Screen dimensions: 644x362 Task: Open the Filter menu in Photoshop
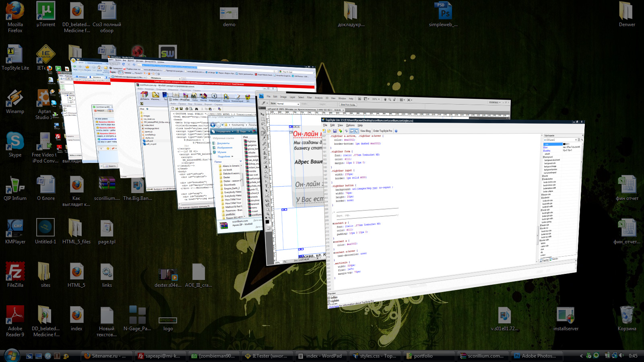click(x=309, y=97)
